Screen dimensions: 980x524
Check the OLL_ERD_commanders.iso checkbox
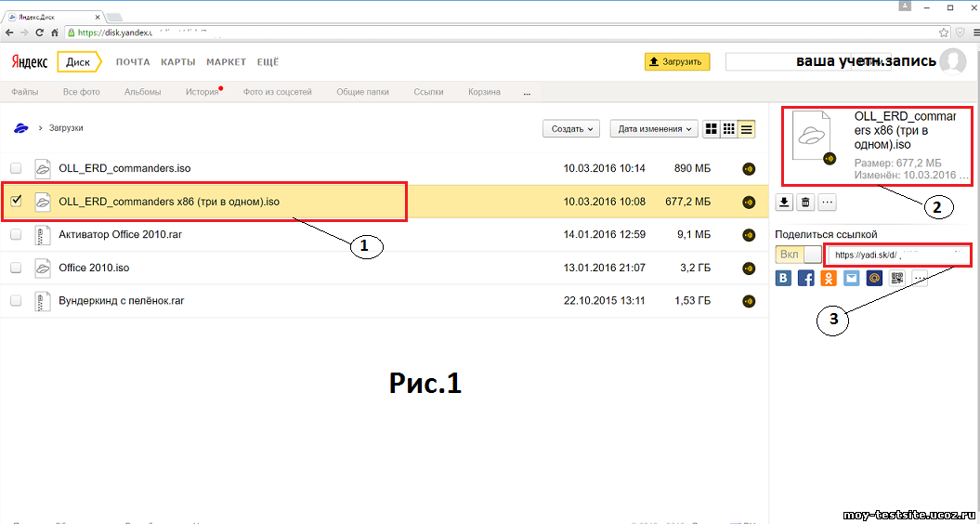(x=16, y=168)
